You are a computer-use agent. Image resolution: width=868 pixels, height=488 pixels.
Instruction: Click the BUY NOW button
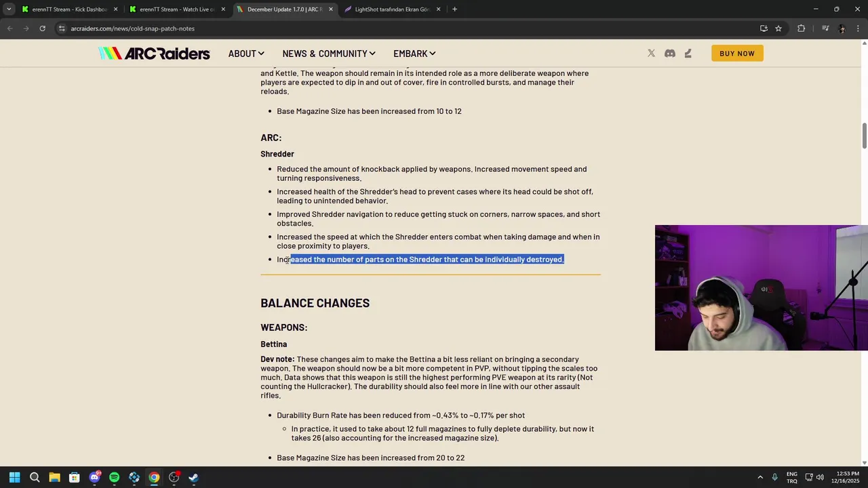[x=737, y=54]
